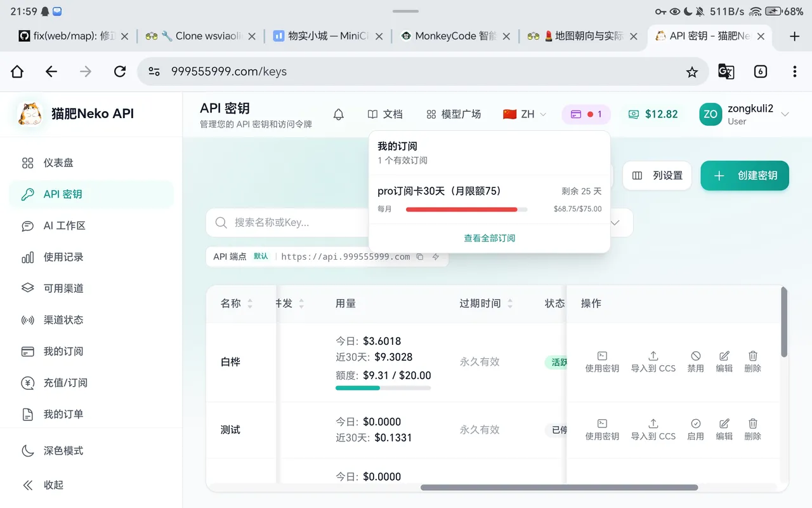Click the 创建密钥 button
Image resolution: width=812 pixels, height=508 pixels.
point(745,175)
